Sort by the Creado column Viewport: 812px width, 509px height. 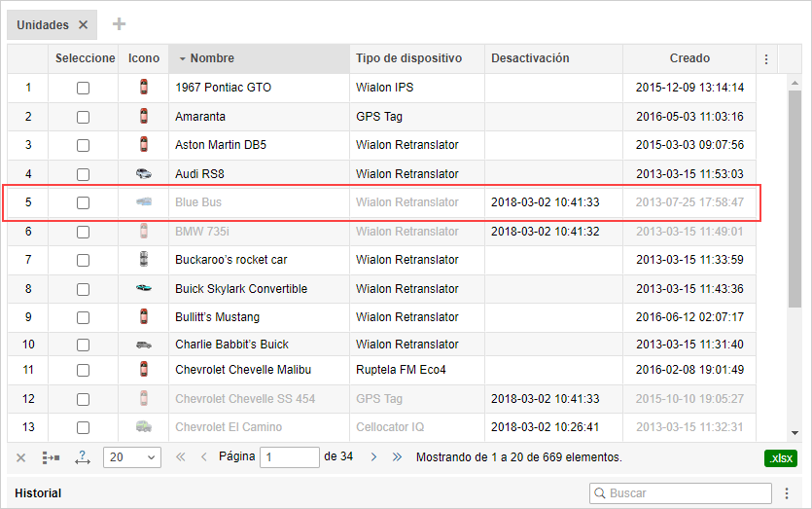[x=689, y=58]
